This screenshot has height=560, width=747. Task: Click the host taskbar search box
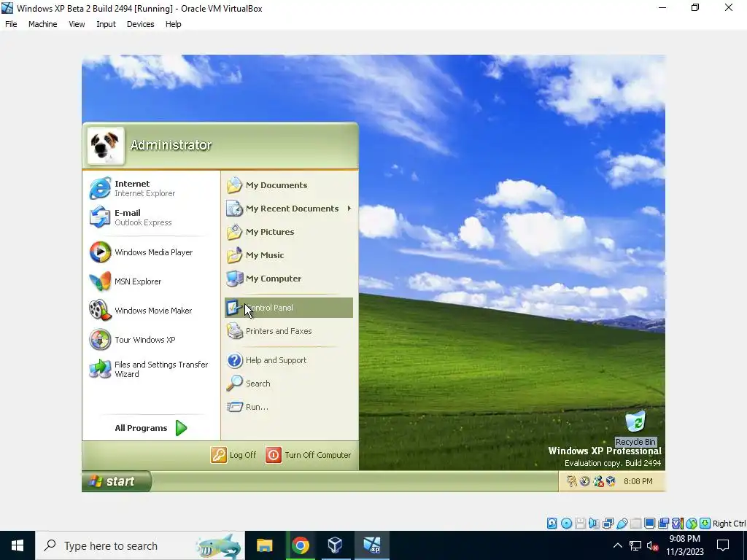(x=140, y=545)
